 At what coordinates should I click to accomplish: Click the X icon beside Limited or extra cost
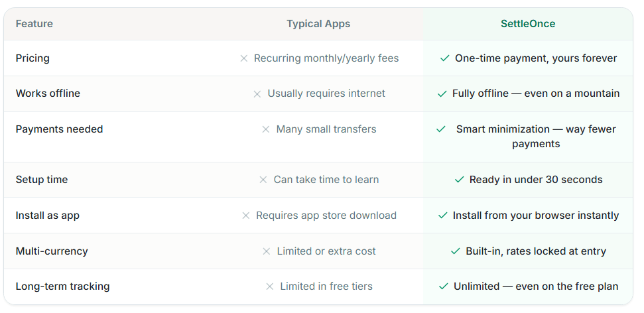(x=267, y=251)
